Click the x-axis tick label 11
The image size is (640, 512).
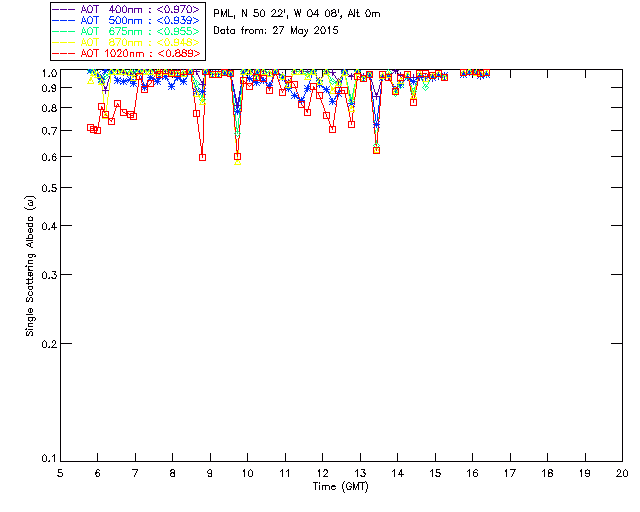pos(285,473)
